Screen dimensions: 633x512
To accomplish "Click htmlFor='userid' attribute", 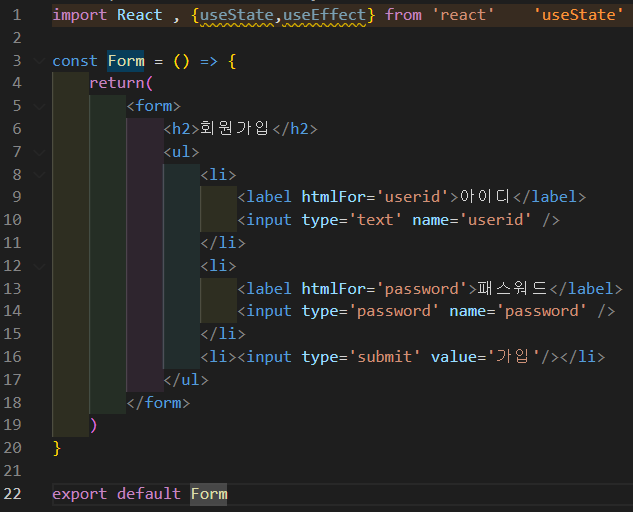I will tap(375, 197).
